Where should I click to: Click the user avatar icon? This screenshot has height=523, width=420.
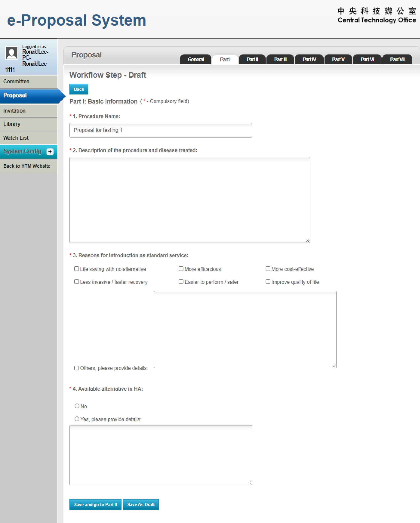[x=12, y=53]
